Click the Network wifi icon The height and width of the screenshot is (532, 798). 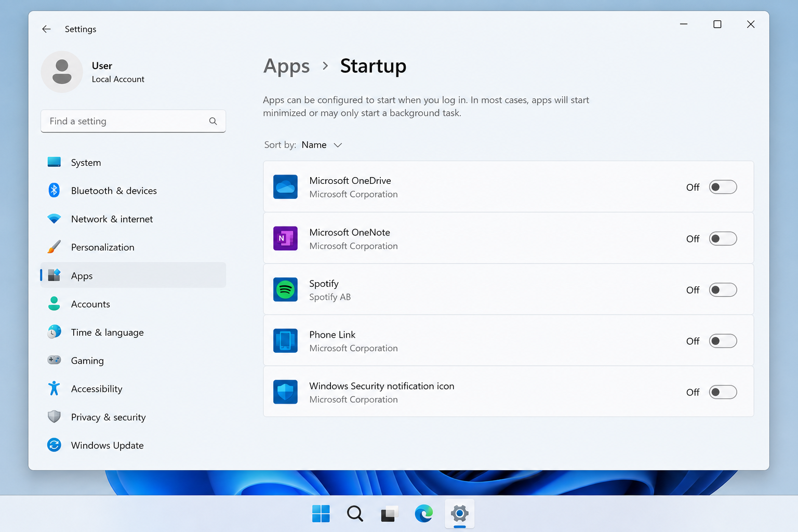pos(54,219)
